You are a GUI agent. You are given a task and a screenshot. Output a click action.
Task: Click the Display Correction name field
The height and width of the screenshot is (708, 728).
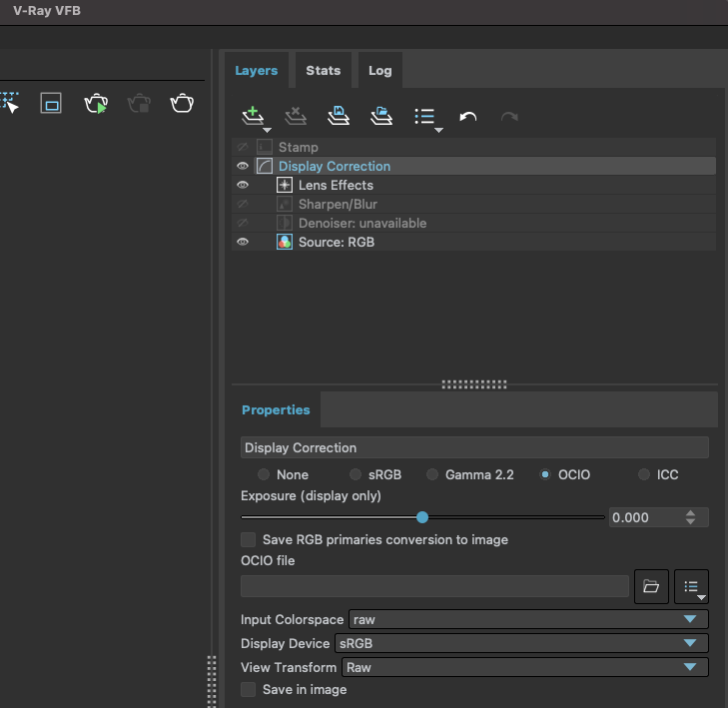pyautogui.click(x=474, y=448)
